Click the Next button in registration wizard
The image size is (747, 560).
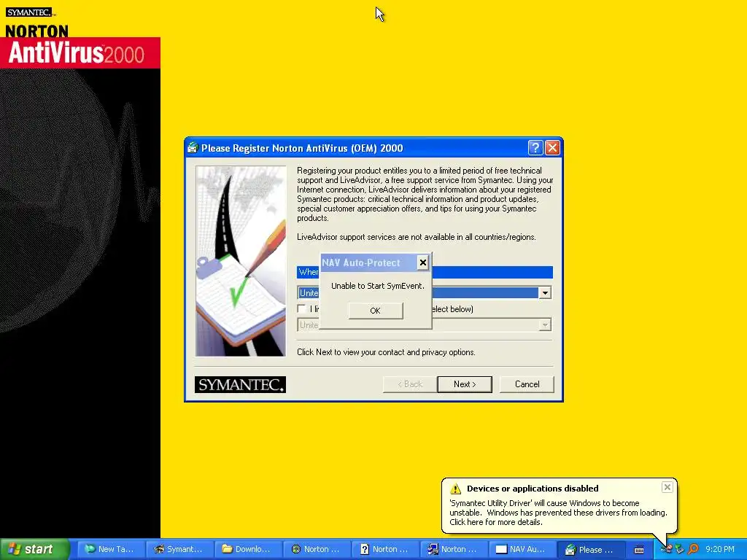pyautogui.click(x=465, y=384)
